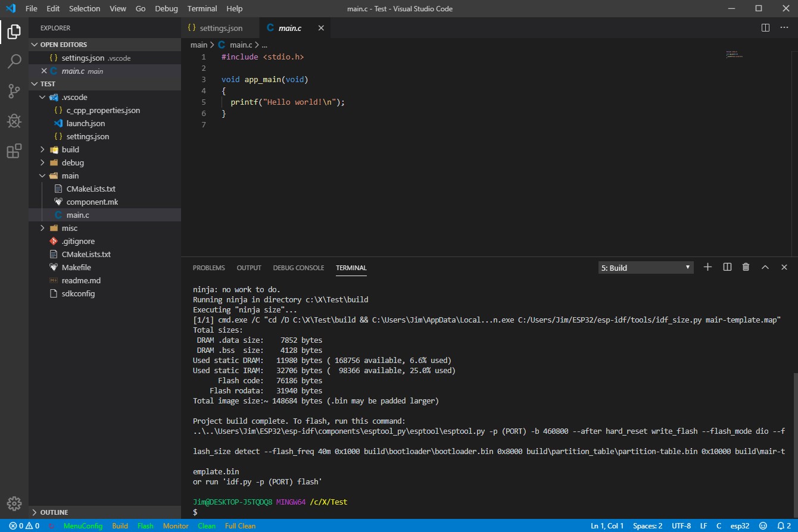This screenshot has width=798, height=532.
Task: Open the Terminal menu
Action: (x=202, y=8)
